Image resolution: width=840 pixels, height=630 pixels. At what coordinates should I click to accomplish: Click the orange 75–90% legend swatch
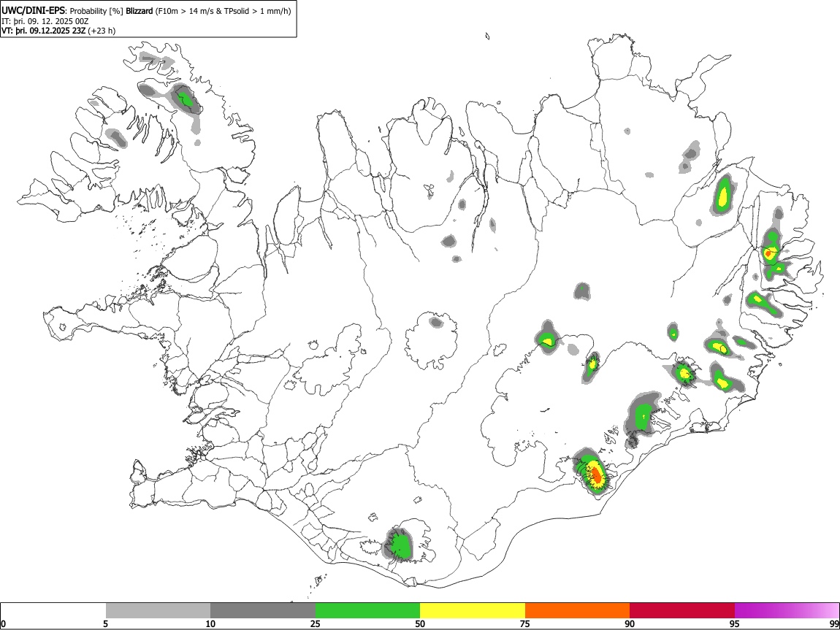click(x=578, y=611)
